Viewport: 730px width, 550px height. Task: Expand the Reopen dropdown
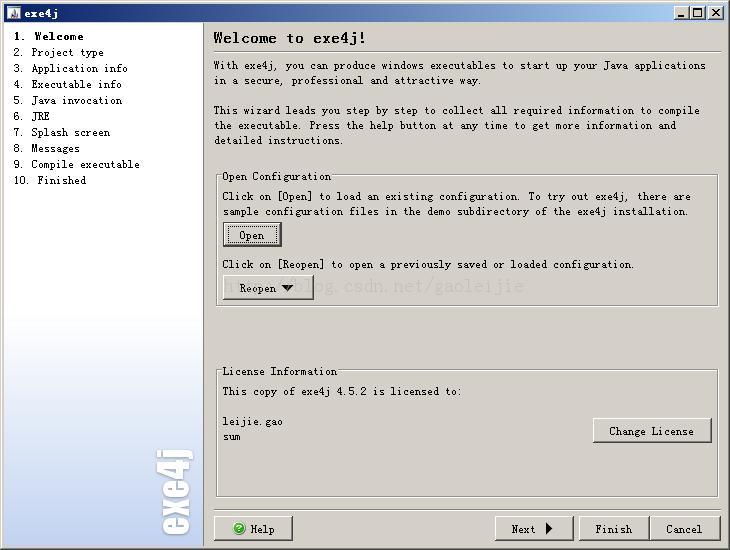click(x=268, y=288)
